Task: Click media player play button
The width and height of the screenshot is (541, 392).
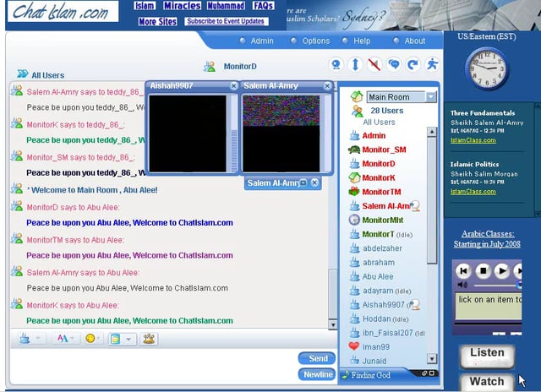Action: 502,270
